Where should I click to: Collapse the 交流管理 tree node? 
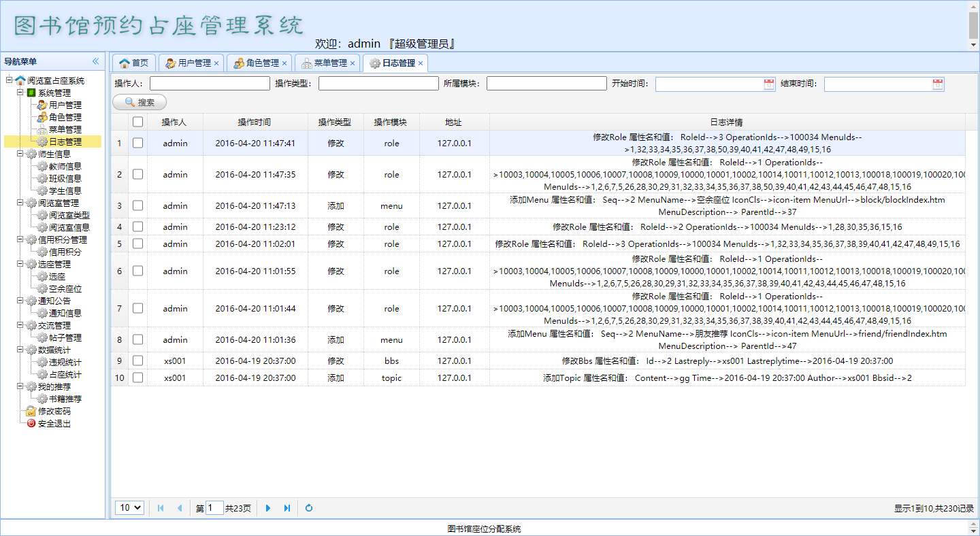click(20, 325)
